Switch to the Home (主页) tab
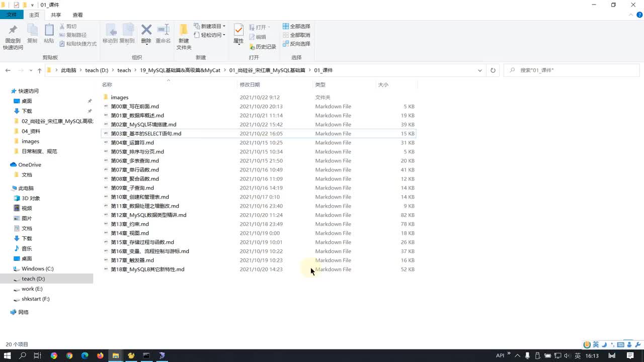The image size is (644, 362). tap(34, 15)
